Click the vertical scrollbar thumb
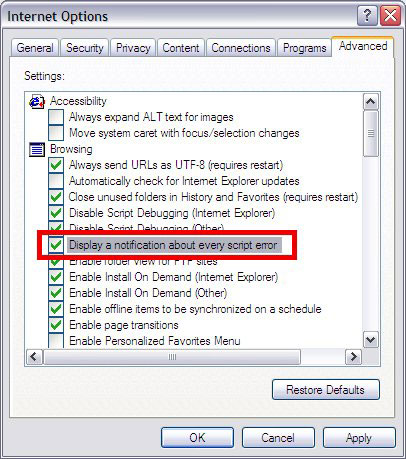Viewport: 406px width, 459px height. pos(371,134)
